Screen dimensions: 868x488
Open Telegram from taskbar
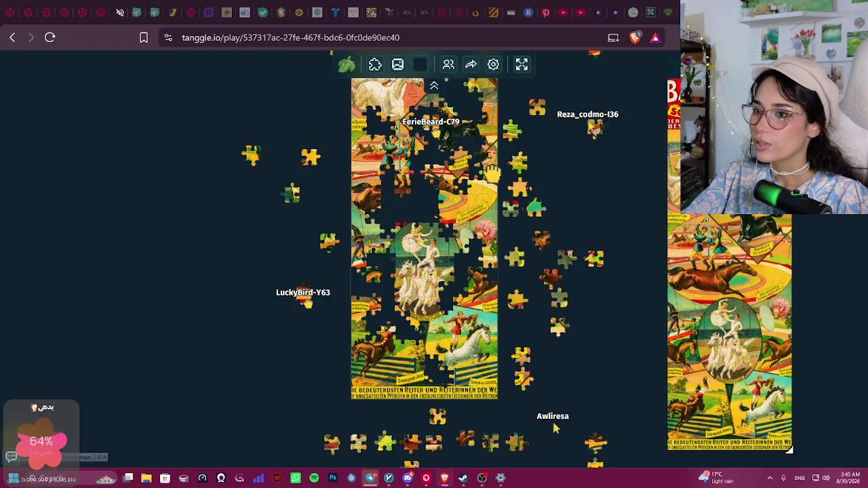[x=370, y=478]
